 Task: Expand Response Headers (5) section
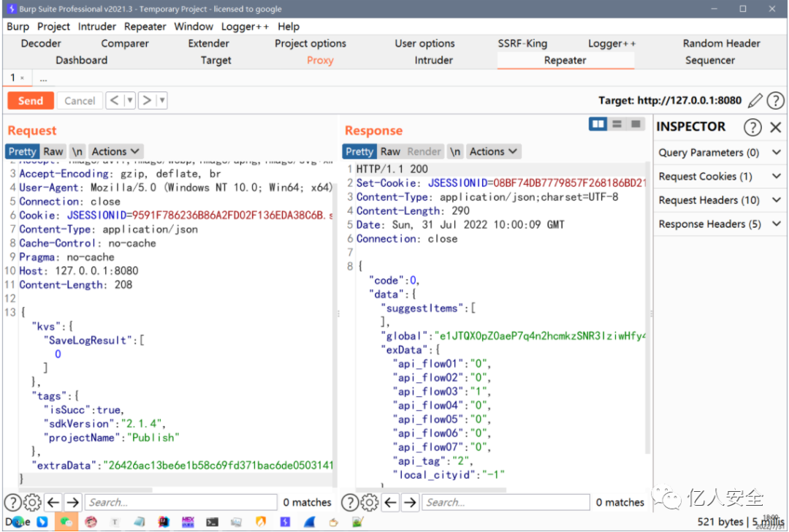point(720,224)
